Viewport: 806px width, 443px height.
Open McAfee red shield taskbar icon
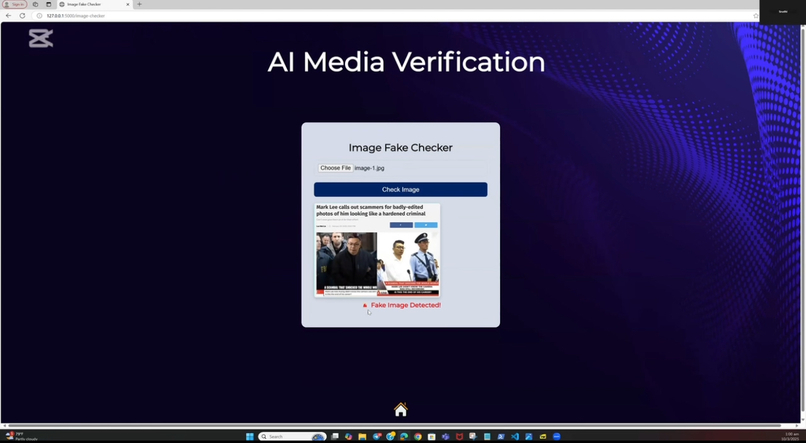459,436
